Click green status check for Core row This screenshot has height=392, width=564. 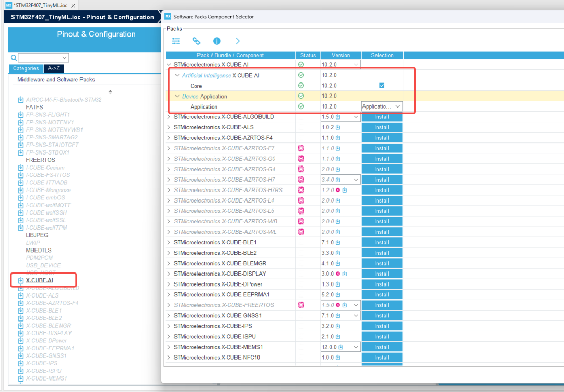coord(301,86)
